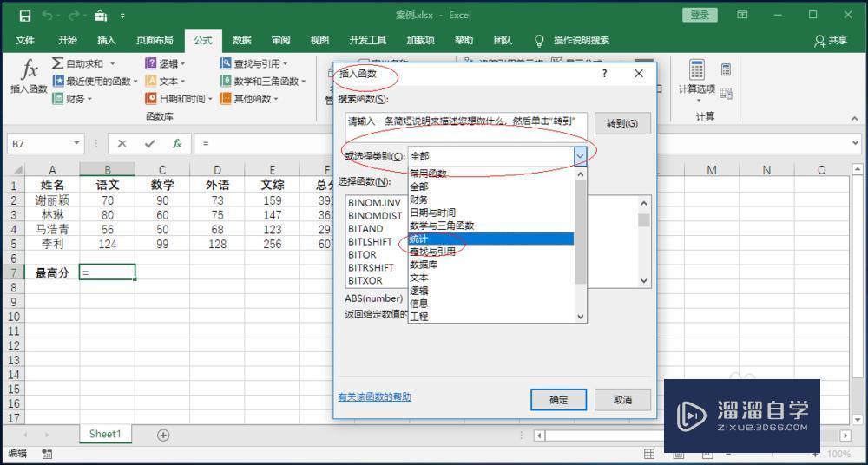Select Statistical (统计) category in list
The image size is (868, 465).
click(x=491, y=239)
